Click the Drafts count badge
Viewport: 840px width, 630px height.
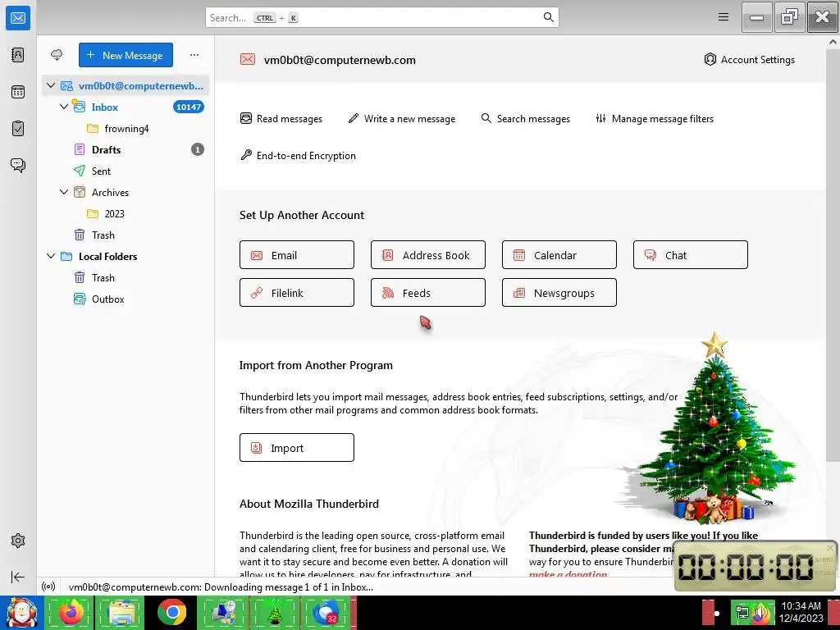198,149
